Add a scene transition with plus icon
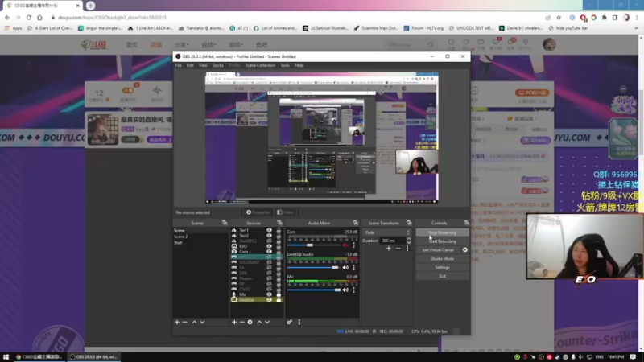This screenshot has width=644, height=362. 389,249
